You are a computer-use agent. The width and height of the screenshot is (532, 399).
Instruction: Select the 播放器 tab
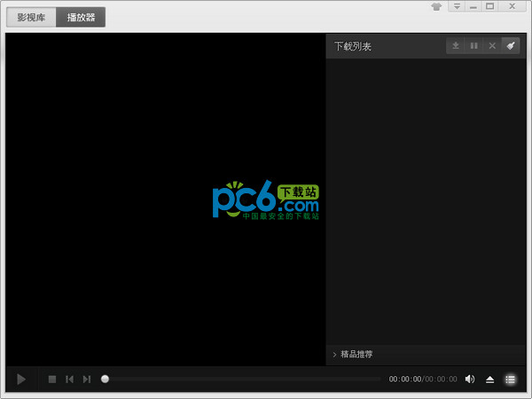coord(81,18)
